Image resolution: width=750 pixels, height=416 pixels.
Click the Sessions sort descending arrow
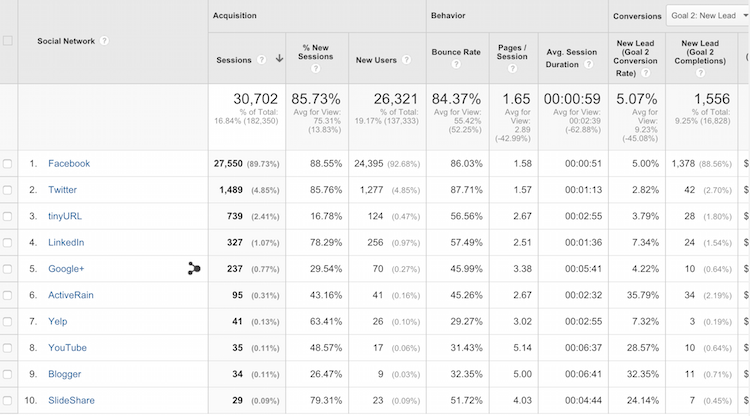(279, 59)
